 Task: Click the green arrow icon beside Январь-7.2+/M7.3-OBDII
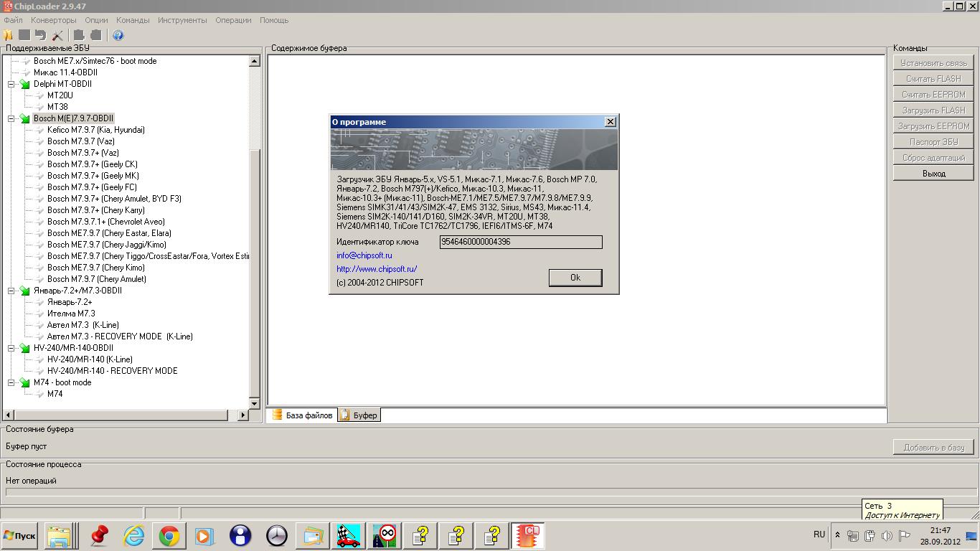[25, 291]
